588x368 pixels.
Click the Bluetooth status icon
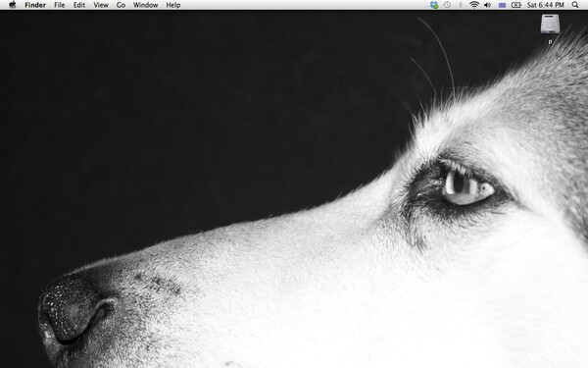(x=461, y=5)
